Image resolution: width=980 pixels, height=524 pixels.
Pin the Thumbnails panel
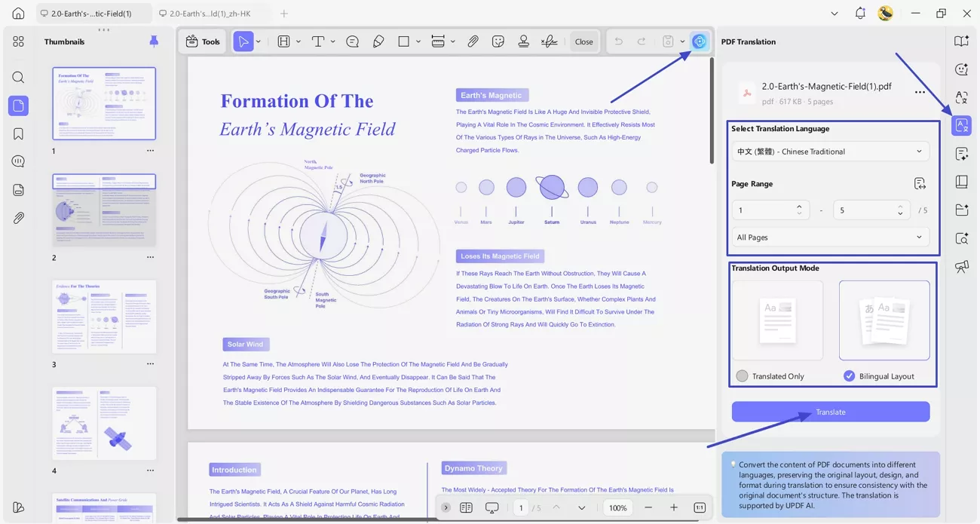click(x=154, y=41)
